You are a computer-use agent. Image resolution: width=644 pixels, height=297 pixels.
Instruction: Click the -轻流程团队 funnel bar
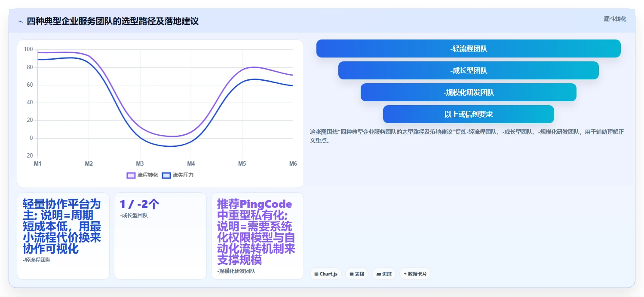click(469, 48)
